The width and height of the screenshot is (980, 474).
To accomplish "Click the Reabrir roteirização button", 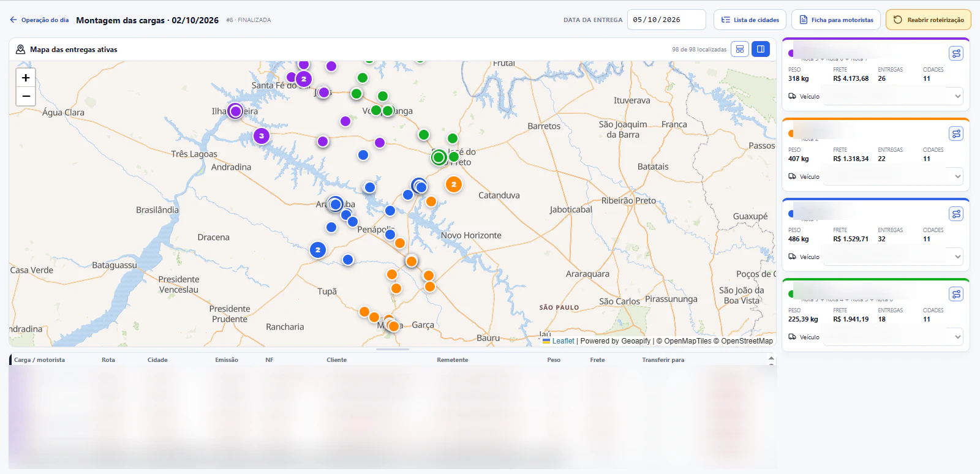I will 928,20.
